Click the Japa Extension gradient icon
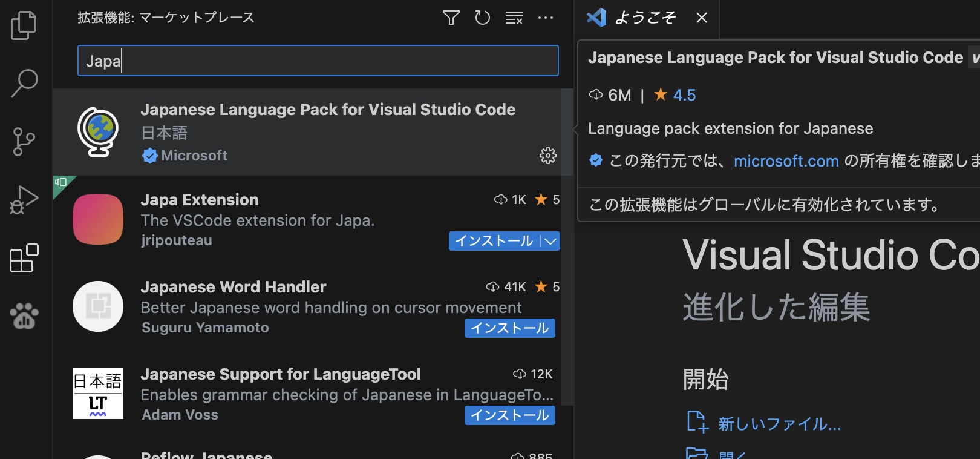The height and width of the screenshot is (459, 980). pos(98,219)
